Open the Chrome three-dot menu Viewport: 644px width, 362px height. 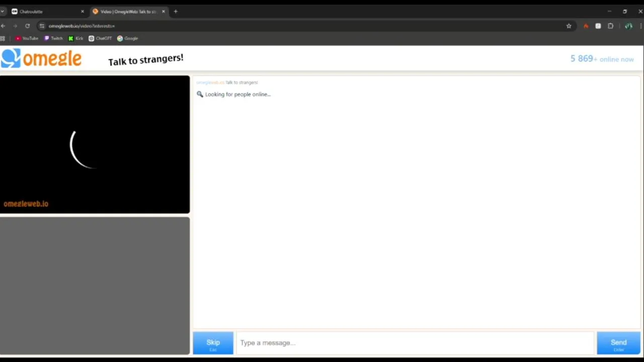641,26
